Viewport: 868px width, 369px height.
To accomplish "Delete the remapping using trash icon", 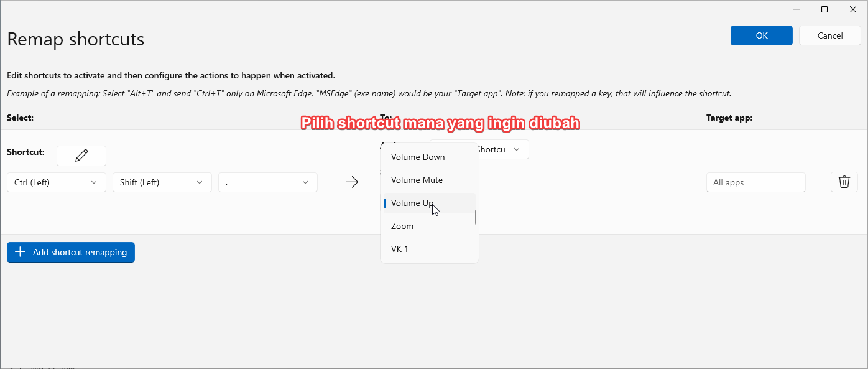I will point(844,182).
